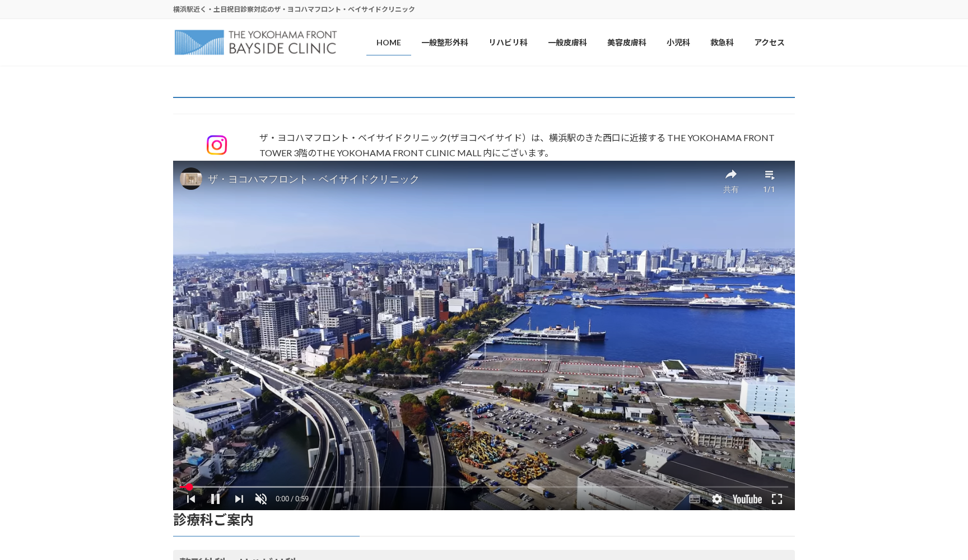
Task: Pause the playing video
Action: (x=215, y=498)
